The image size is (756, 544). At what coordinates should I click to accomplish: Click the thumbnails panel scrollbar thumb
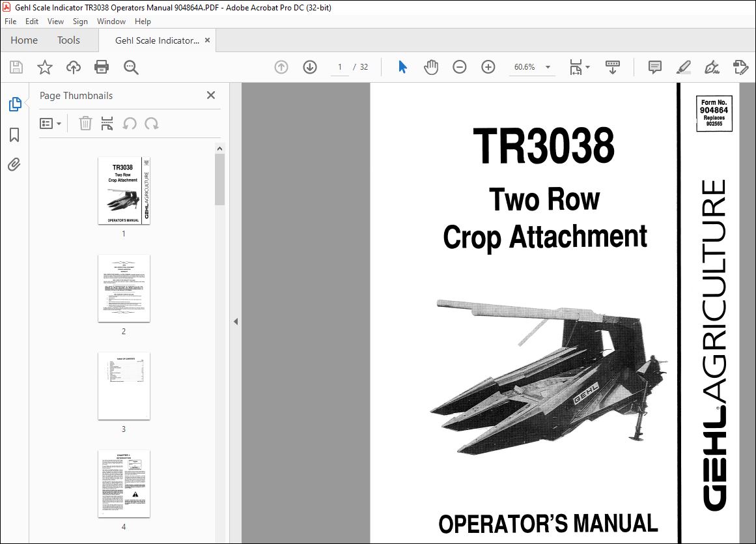pos(220,179)
